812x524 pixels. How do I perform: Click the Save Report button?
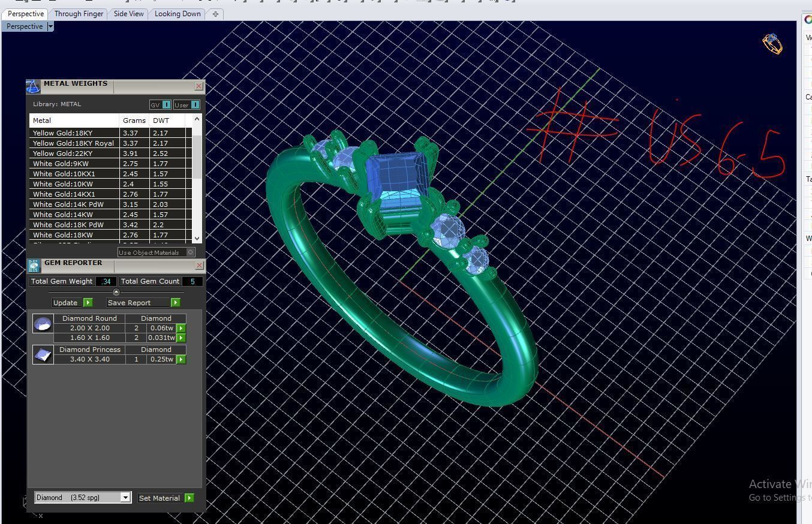coord(138,303)
